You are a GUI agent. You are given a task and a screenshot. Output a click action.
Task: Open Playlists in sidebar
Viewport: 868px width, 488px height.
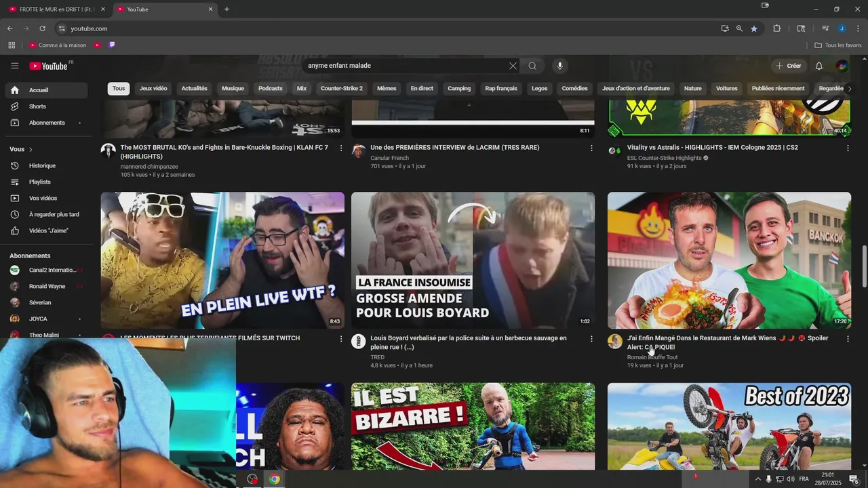pyautogui.click(x=46, y=182)
